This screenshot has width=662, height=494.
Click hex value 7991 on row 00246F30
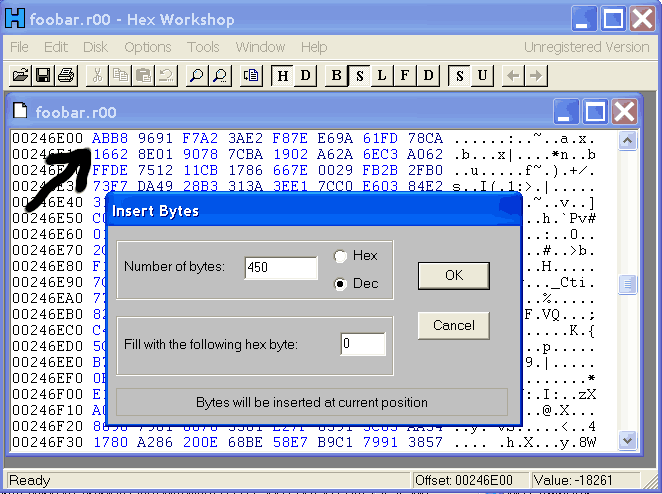380,442
